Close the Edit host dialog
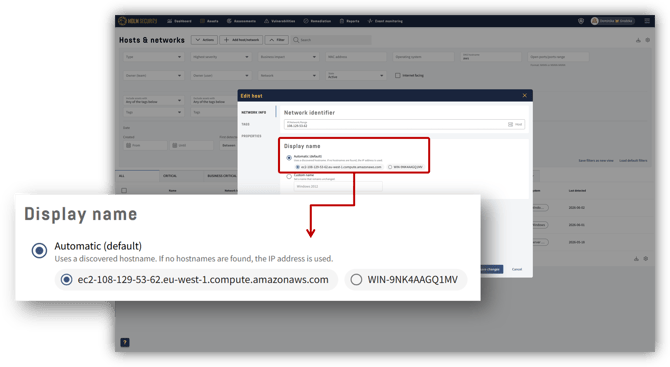Viewport: 670px width, 367px height. (x=525, y=96)
